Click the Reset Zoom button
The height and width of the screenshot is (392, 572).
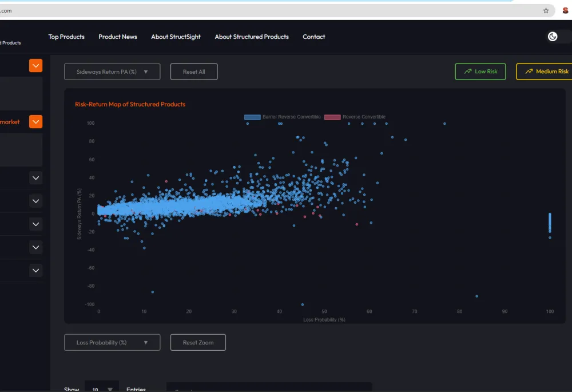198,342
